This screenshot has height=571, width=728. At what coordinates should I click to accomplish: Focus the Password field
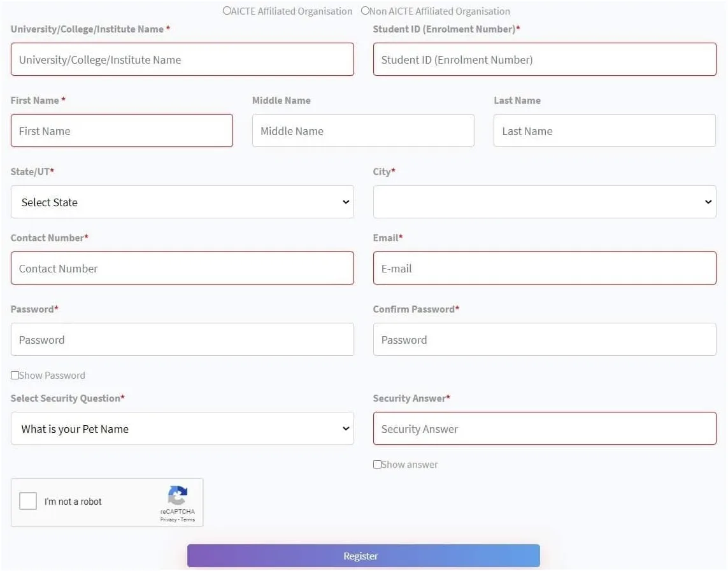point(182,339)
